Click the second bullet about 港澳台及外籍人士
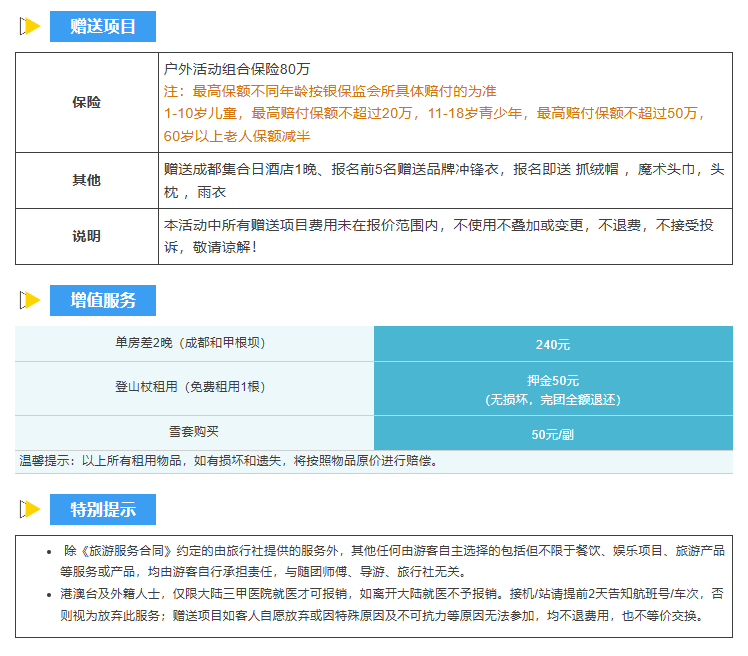748x656 pixels. [x=392, y=605]
